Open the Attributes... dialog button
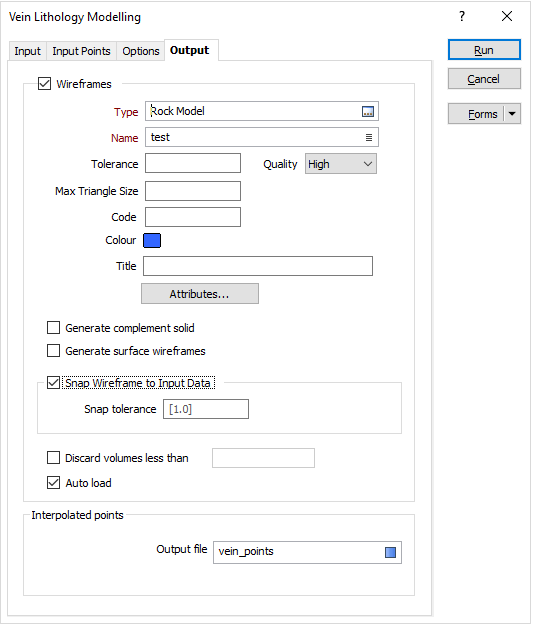Image resolution: width=533 pixels, height=628 pixels. tap(200, 294)
